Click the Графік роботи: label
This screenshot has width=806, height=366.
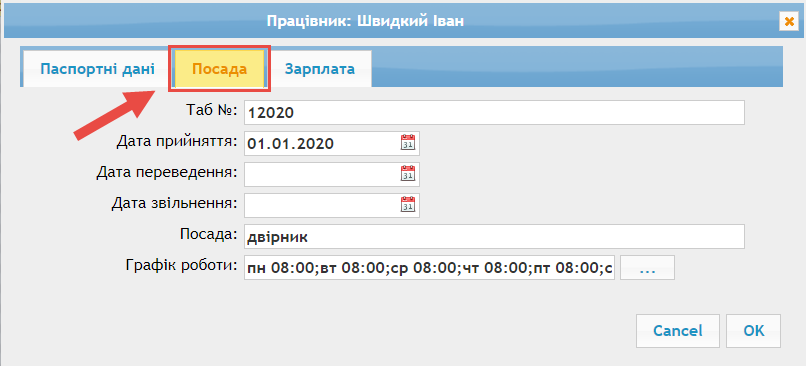click(x=181, y=266)
